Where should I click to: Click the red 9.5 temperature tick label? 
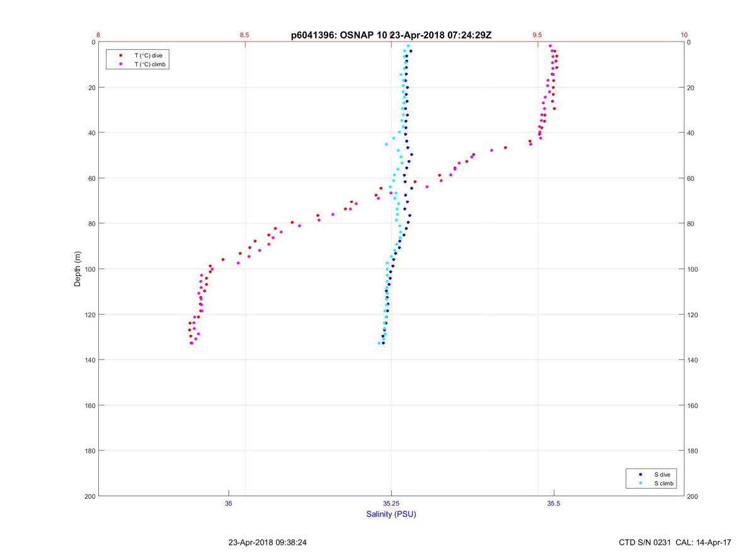[537, 35]
